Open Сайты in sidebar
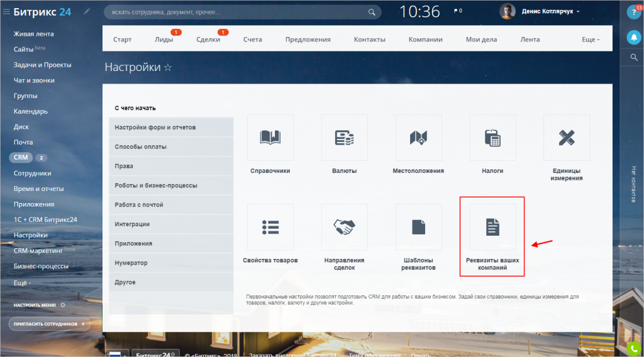Screen dimensions: 644x357 [x=23, y=49]
